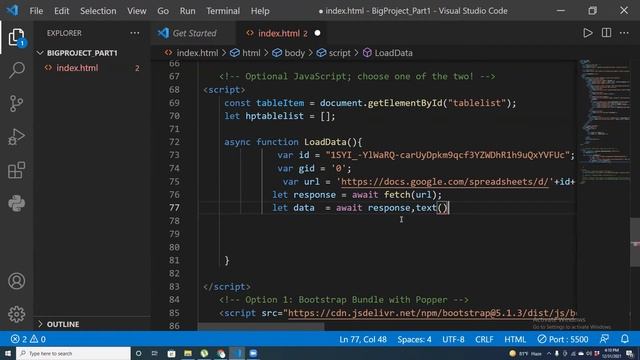The width and height of the screenshot is (640, 360).
Task: Open the Accounts menu icon
Action: point(16,281)
